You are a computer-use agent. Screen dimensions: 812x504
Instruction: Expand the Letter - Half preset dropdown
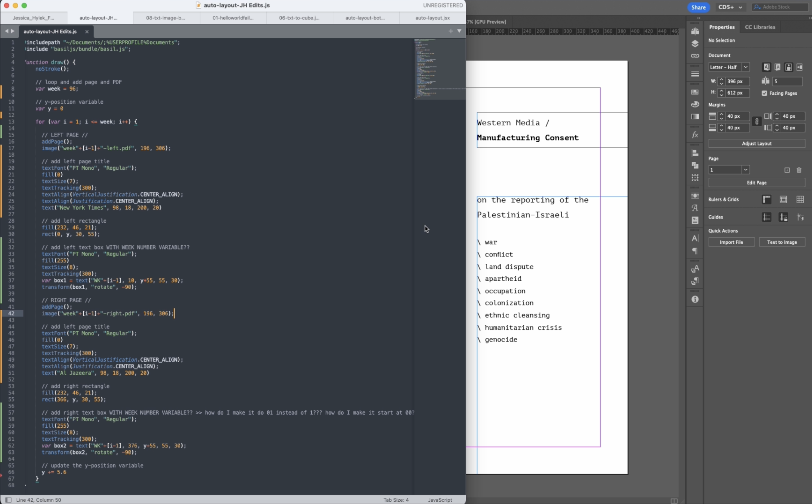tap(746, 67)
